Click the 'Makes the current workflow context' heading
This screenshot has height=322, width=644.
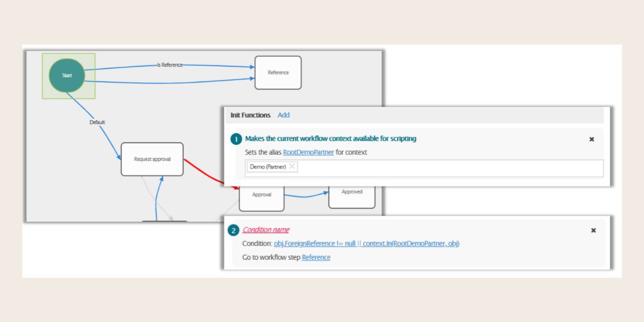[330, 139]
